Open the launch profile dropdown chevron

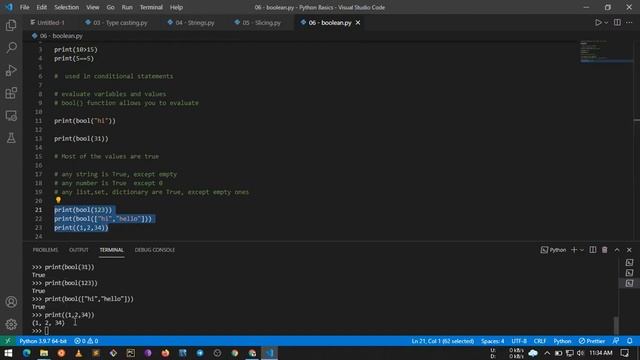tap(582, 250)
